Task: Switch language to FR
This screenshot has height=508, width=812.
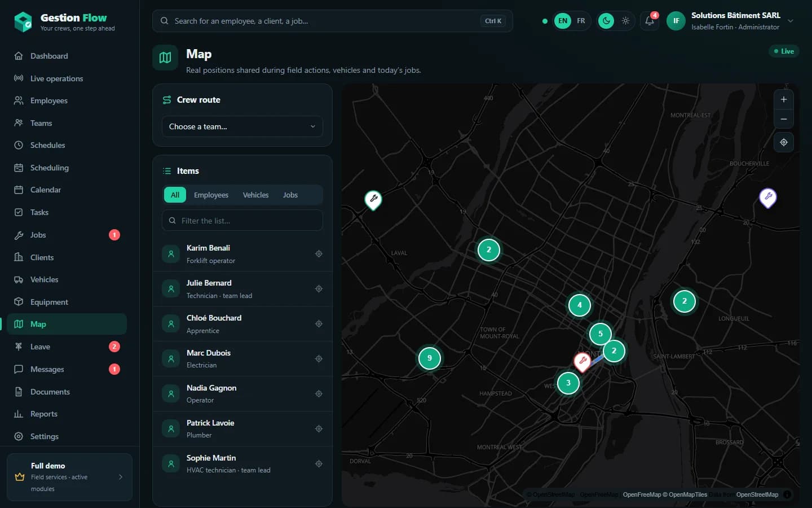Action: pos(581,21)
